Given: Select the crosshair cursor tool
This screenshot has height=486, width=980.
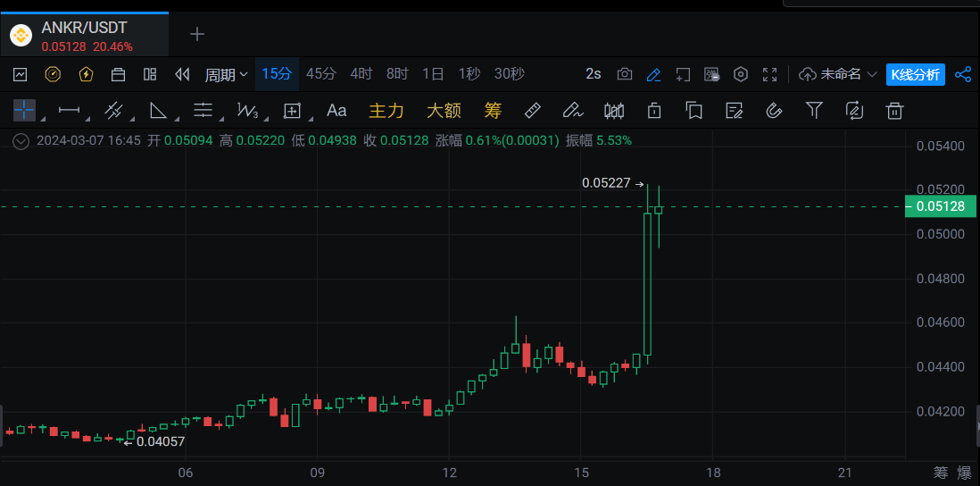Looking at the screenshot, I should (x=24, y=110).
